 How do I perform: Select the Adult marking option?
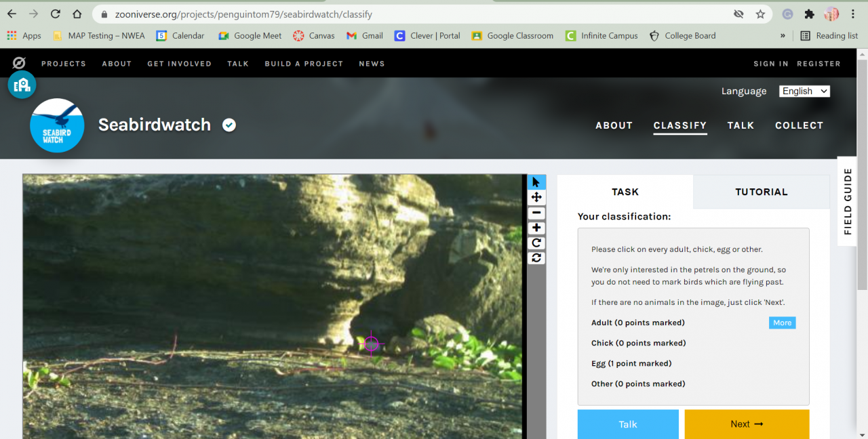coord(638,322)
